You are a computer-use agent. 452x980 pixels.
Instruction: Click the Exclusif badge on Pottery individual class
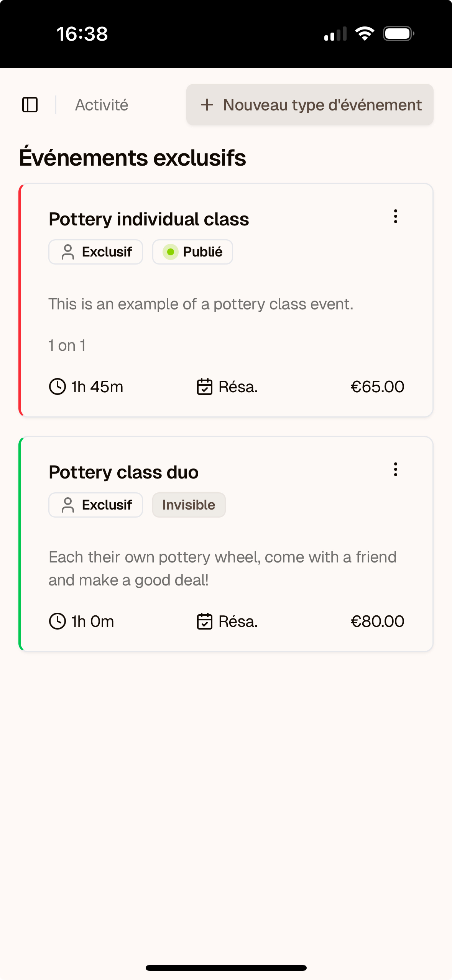[x=95, y=252]
